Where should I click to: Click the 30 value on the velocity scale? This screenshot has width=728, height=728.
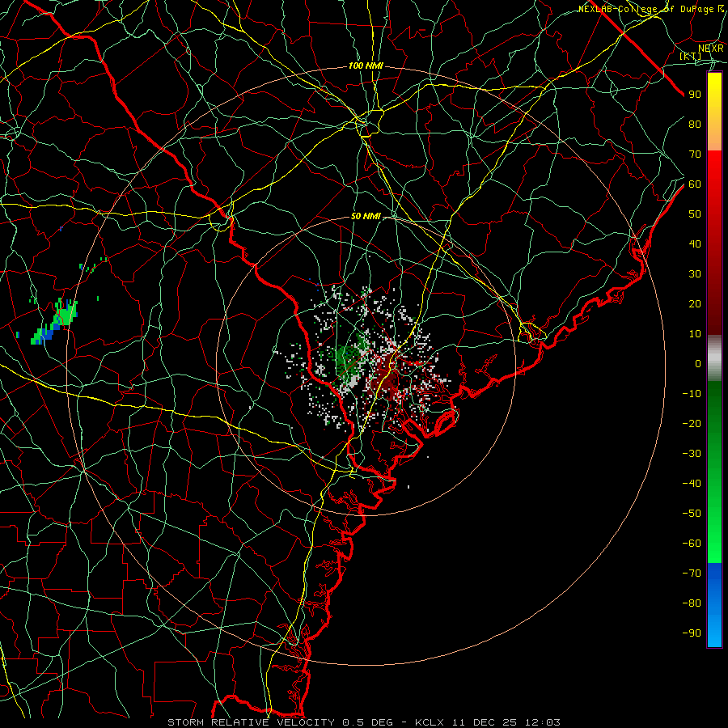pos(695,274)
